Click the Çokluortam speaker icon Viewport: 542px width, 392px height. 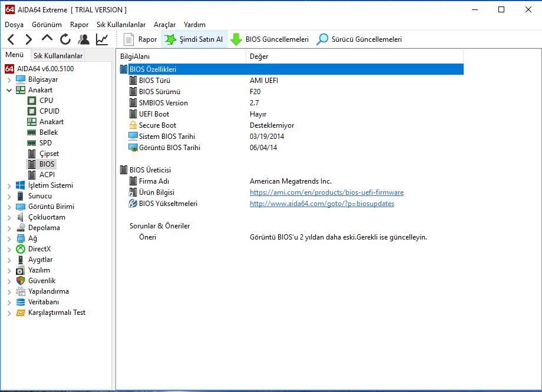(x=21, y=217)
